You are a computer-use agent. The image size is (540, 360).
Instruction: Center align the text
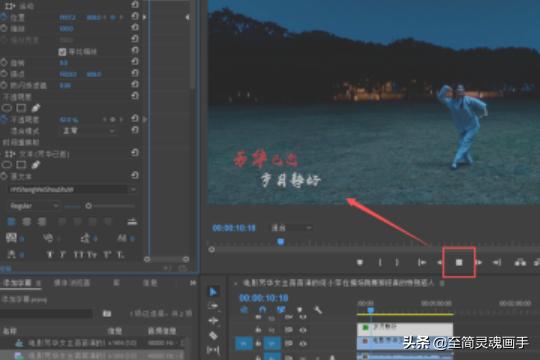click(x=27, y=222)
